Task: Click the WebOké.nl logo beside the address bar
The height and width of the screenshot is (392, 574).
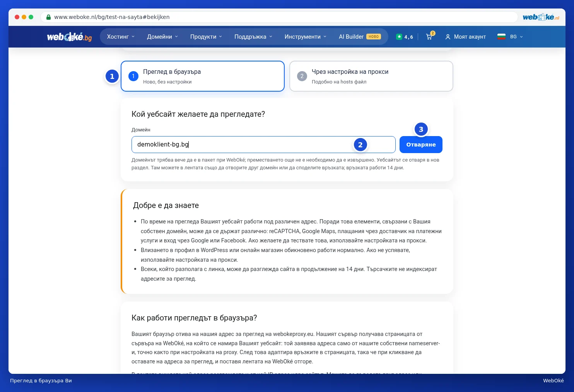Action: (541, 17)
